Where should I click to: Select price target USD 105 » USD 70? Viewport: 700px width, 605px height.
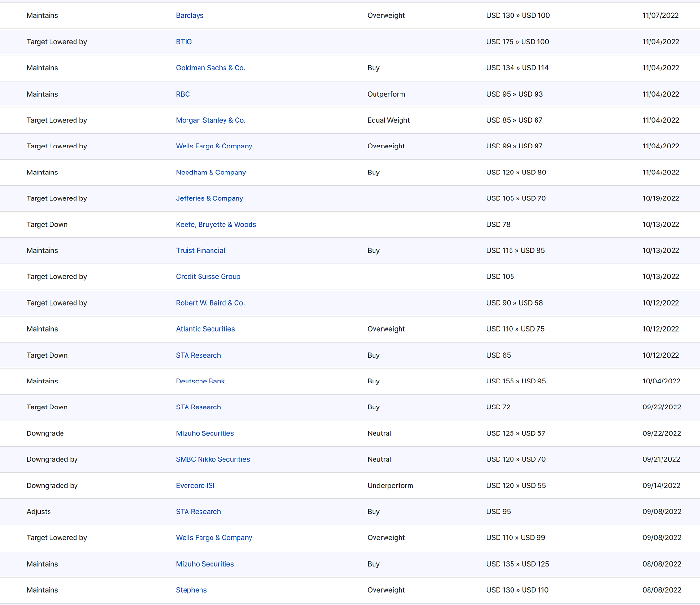coord(516,198)
